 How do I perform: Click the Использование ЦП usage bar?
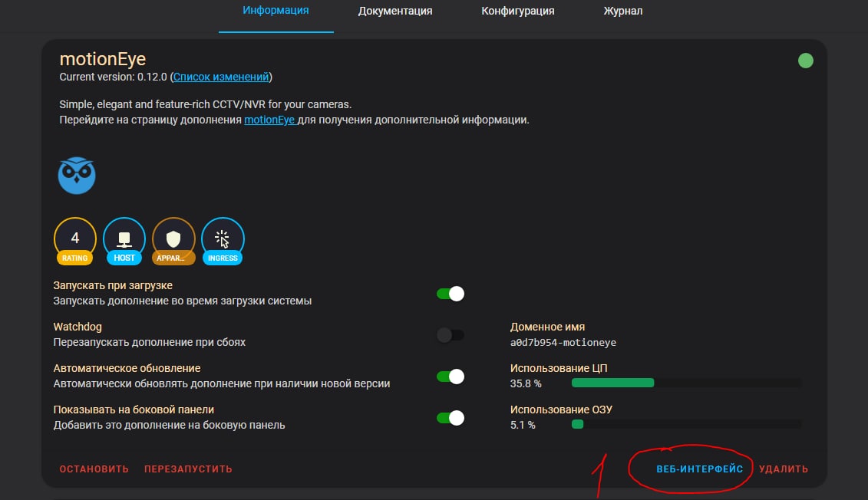point(686,383)
